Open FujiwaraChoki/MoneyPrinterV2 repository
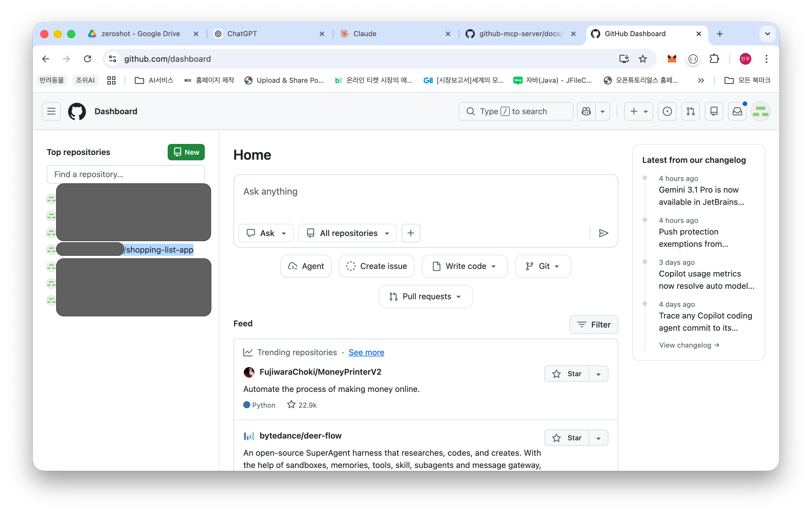 [x=320, y=372]
